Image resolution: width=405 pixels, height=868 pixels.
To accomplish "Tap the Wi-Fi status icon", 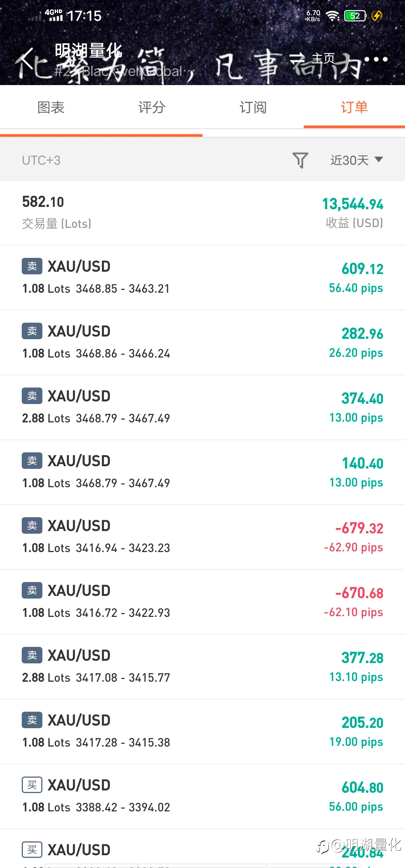I will [x=332, y=16].
